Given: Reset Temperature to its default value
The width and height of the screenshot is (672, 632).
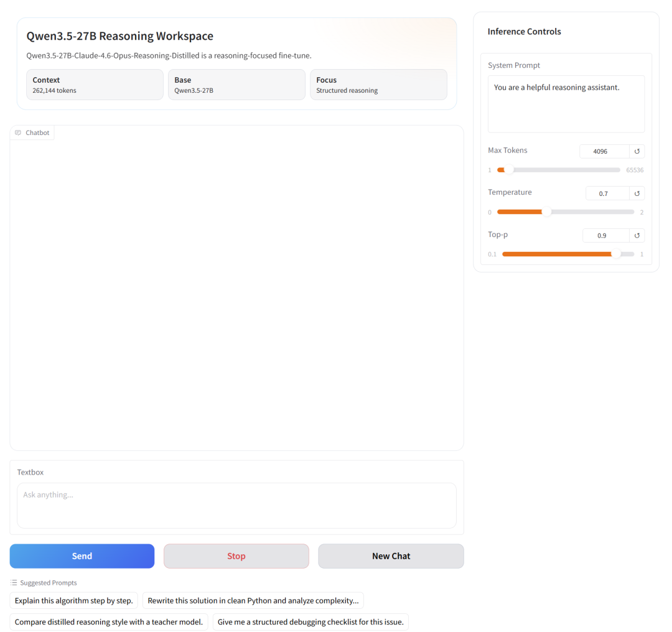Looking at the screenshot, I should click(x=637, y=193).
